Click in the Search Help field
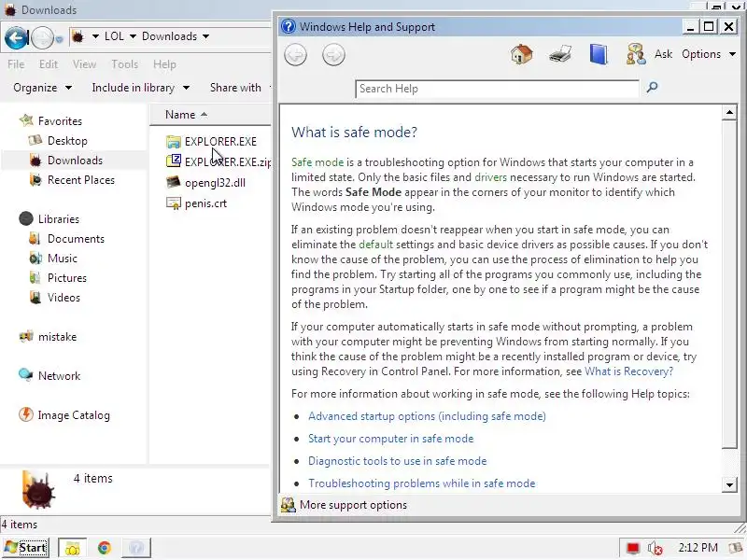This screenshot has width=747, height=560. [497, 89]
